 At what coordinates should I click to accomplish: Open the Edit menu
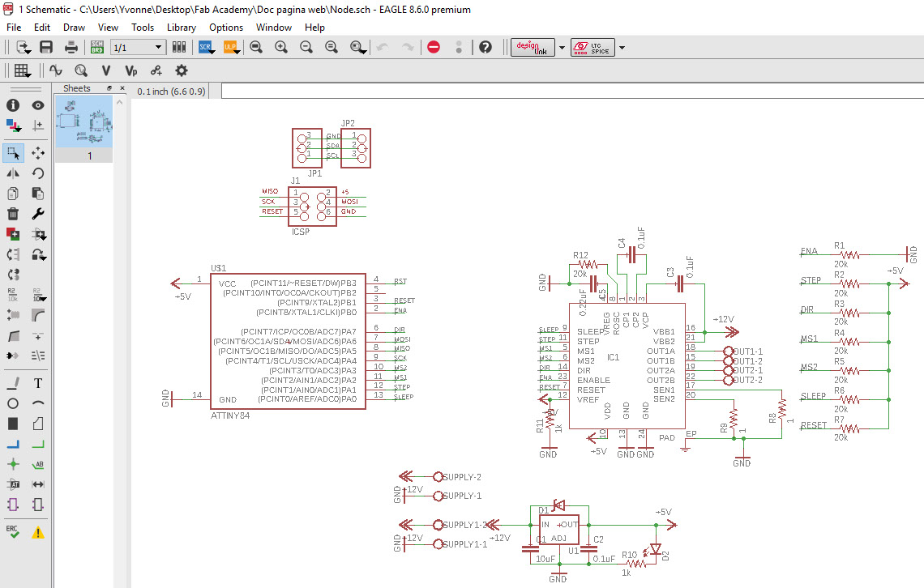[x=42, y=27]
